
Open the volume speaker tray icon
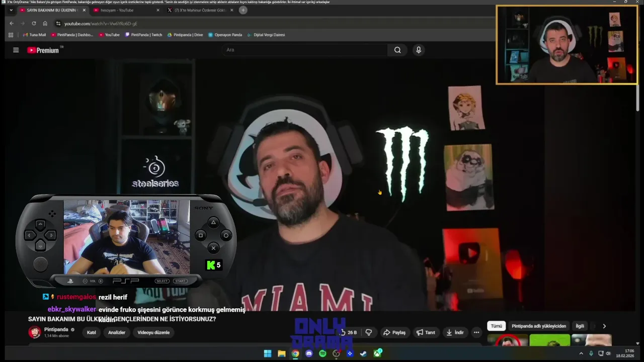pyautogui.click(x=608, y=353)
